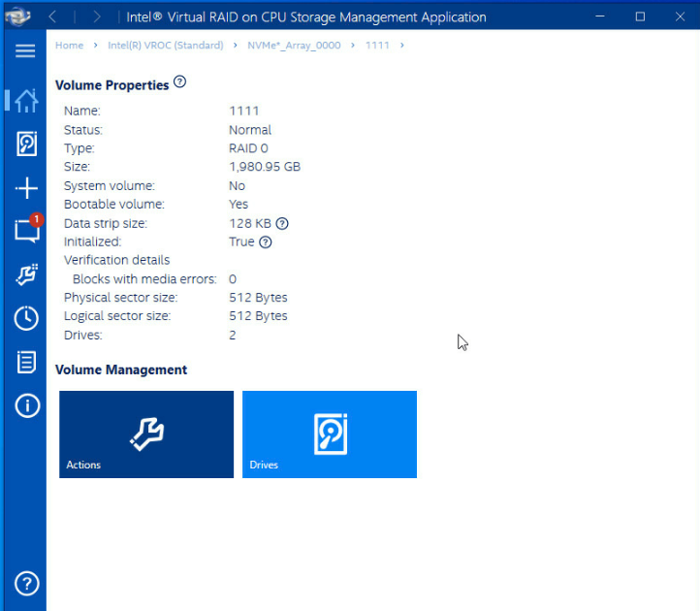Image resolution: width=700 pixels, height=611 pixels.
Task: Click the app logo in title bar
Action: [17, 17]
